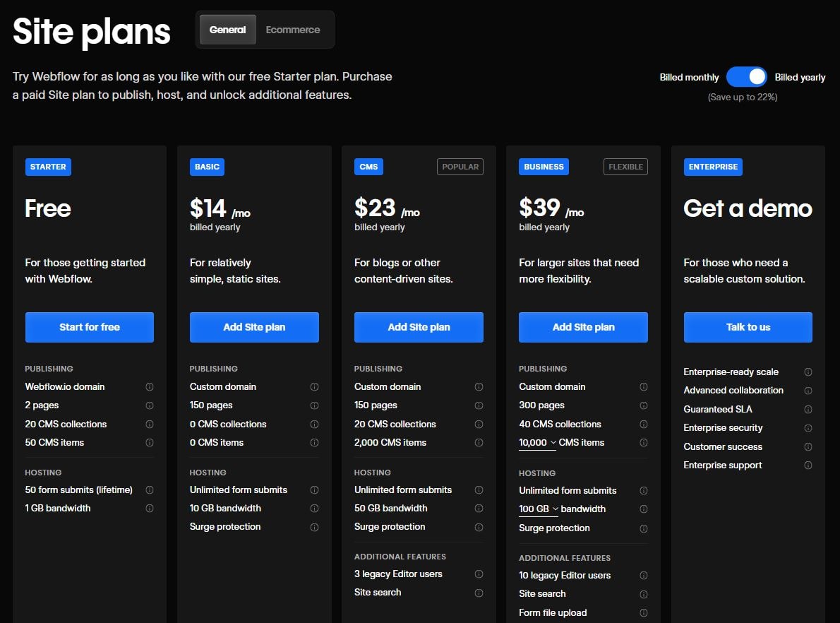Select the Billed yearly label
The height and width of the screenshot is (623, 840).
[800, 78]
